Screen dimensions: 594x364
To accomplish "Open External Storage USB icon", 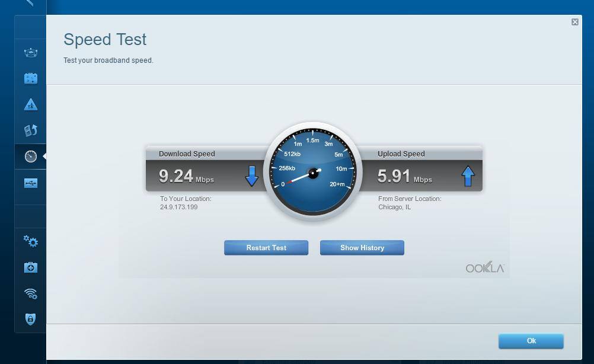I will coord(31,183).
